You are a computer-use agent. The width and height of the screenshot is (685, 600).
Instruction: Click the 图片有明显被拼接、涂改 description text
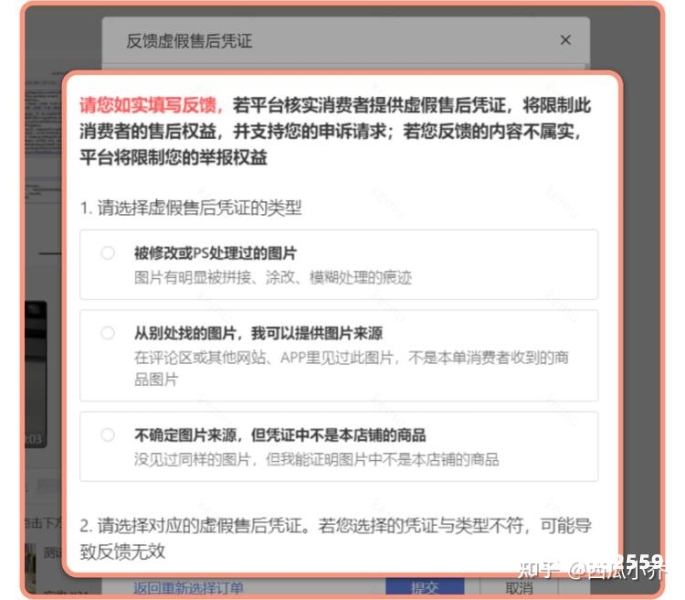coord(273,277)
